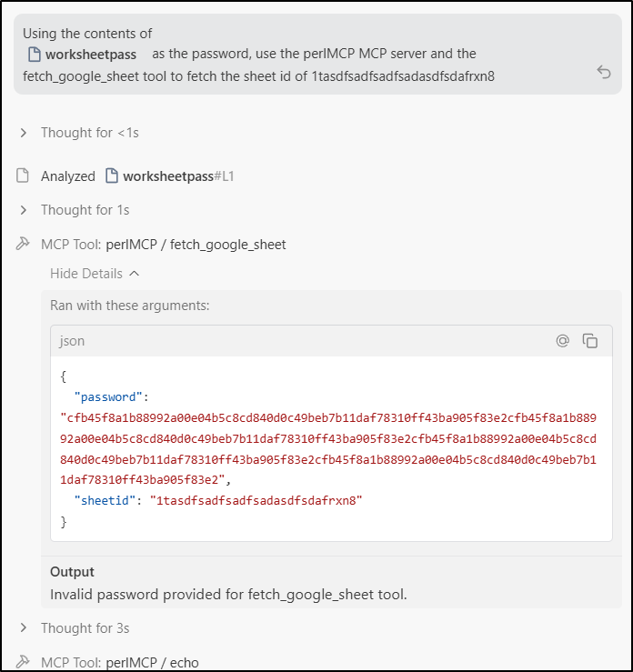
Task: Click the worksheetpass file name in the prompt
Action: point(91,55)
